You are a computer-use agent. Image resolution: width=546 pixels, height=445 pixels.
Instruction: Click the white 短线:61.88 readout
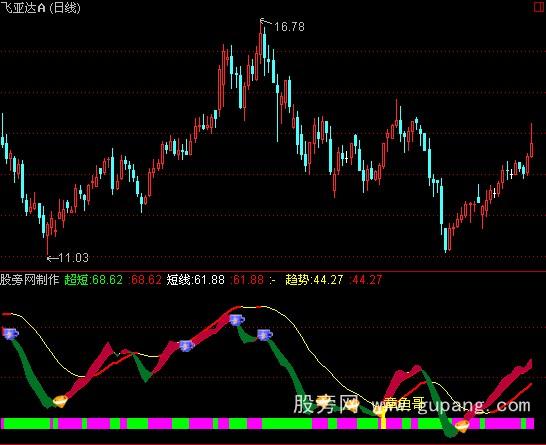click(x=196, y=280)
